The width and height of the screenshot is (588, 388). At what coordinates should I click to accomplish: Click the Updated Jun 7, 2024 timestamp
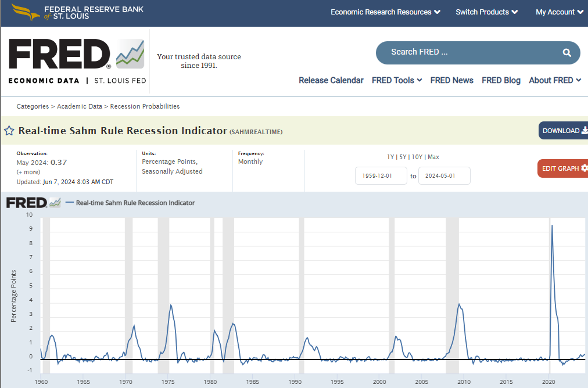coord(65,182)
